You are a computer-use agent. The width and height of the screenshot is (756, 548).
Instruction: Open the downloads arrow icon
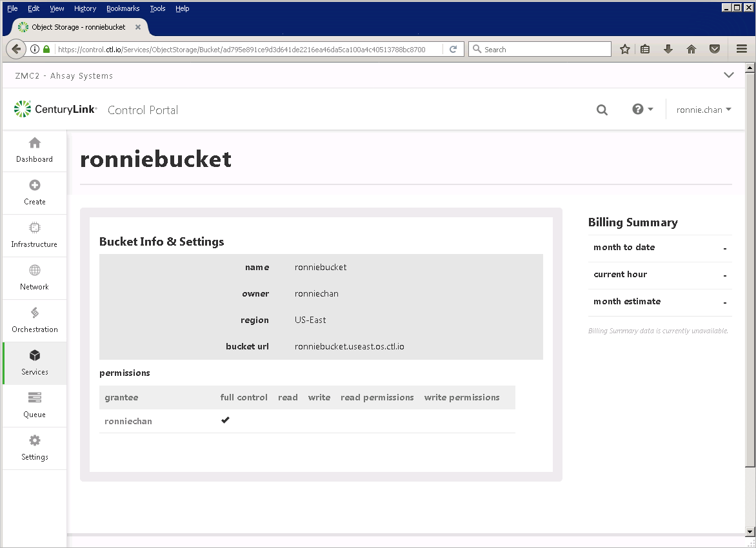(x=668, y=49)
